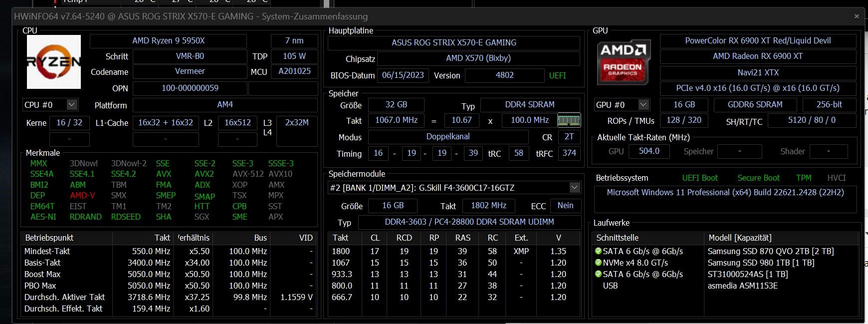Close the System-Zusammenfassung window
The height and width of the screenshot is (324, 868).
pos(857,16)
